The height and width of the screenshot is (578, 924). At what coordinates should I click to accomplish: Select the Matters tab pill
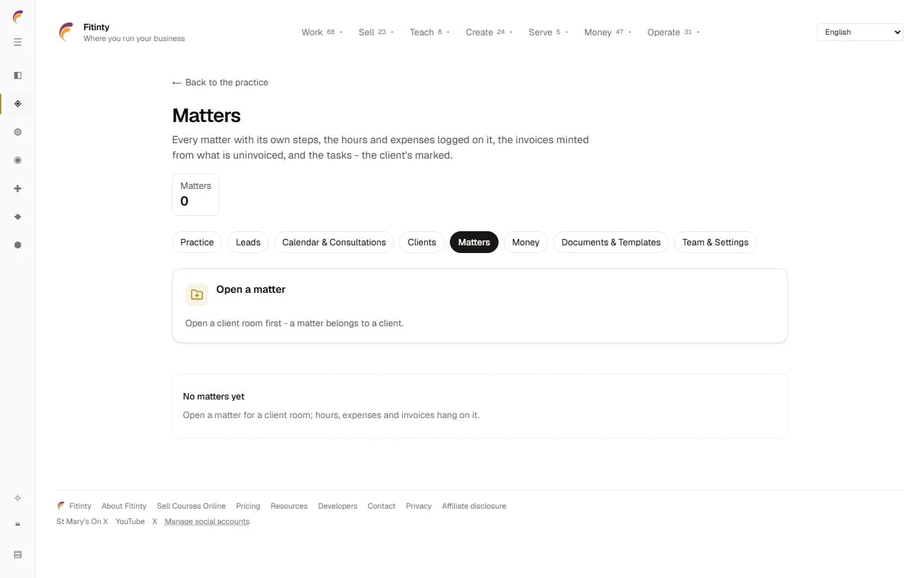pos(474,242)
